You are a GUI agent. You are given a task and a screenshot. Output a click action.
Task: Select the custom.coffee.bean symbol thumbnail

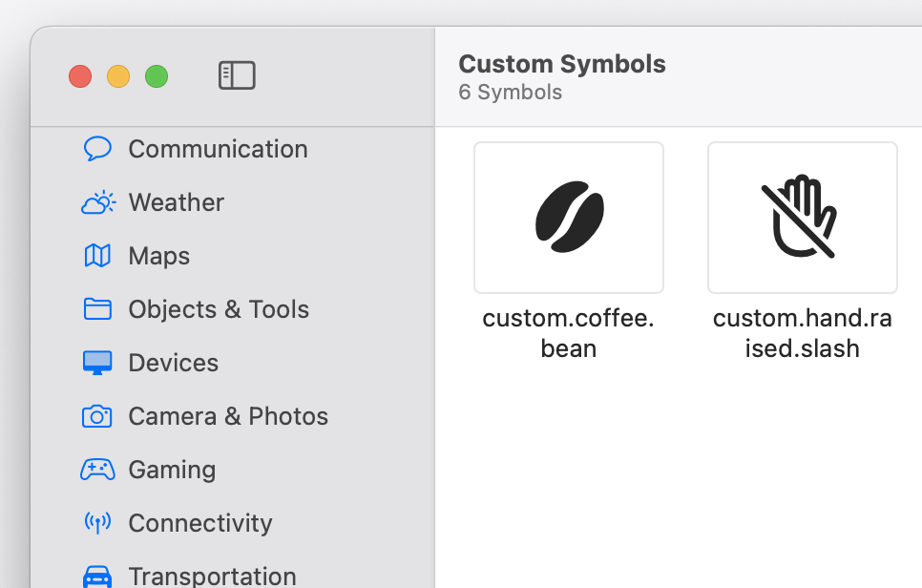pyautogui.click(x=569, y=217)
